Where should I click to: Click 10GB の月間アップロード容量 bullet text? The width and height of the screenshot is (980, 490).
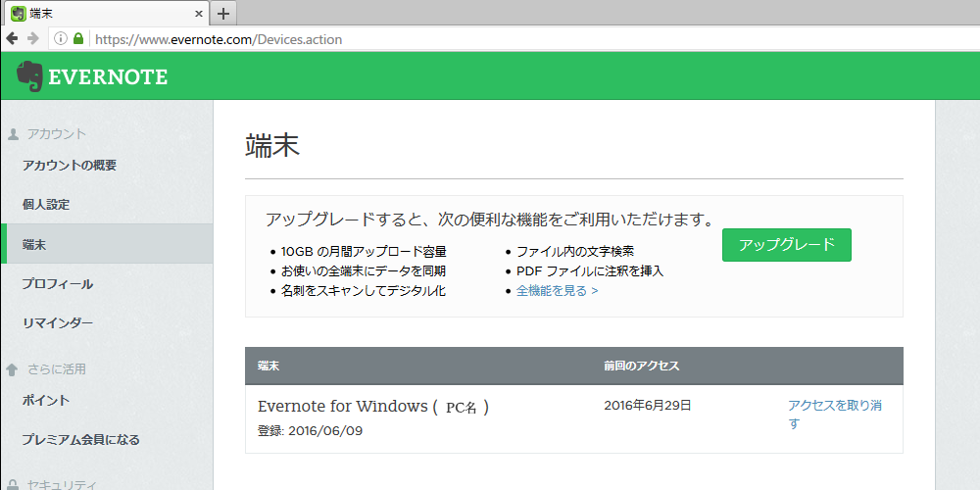364,252
